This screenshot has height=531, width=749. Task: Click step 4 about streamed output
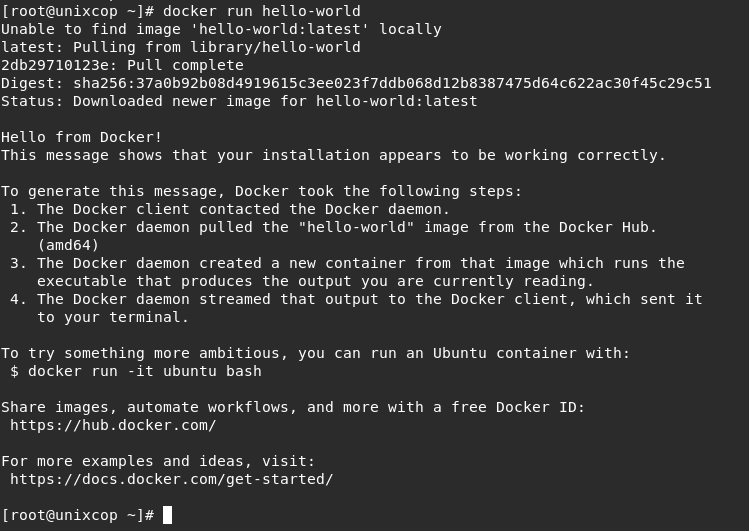click(356, 308)
